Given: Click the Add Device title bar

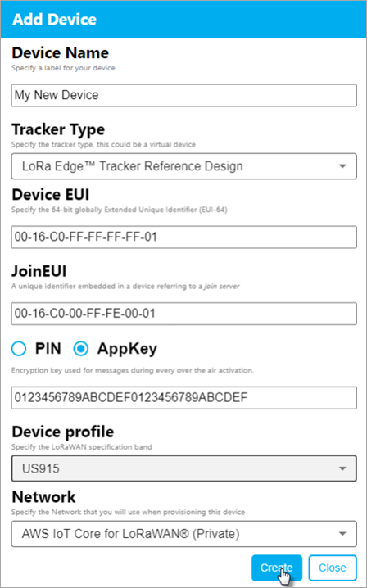Looking at the screenshot, I should (183, 19).
